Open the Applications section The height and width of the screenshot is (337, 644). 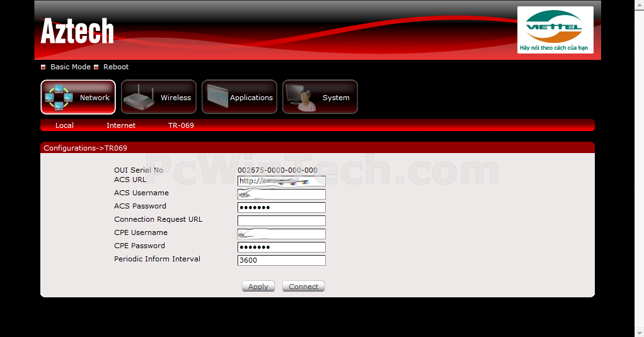point(239,97)
